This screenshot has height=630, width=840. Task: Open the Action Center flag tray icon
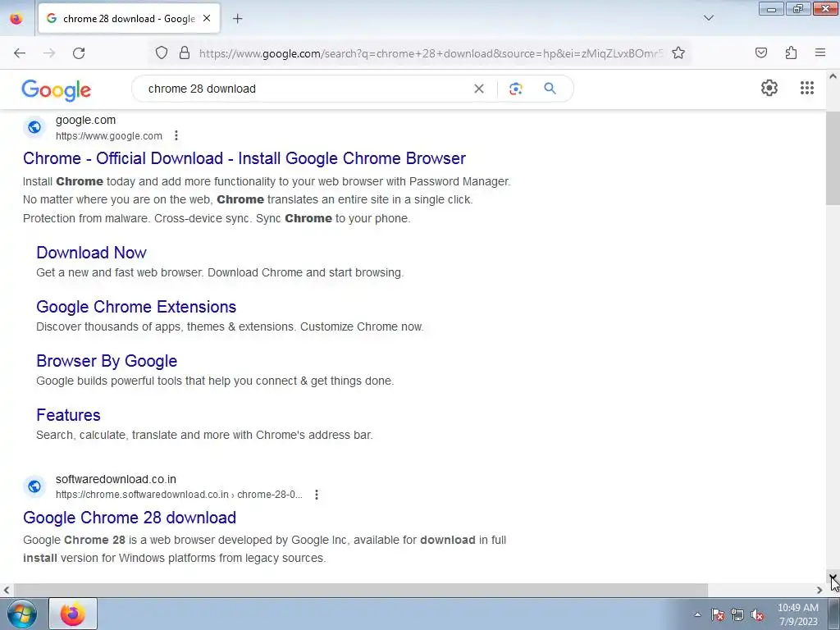717,614
